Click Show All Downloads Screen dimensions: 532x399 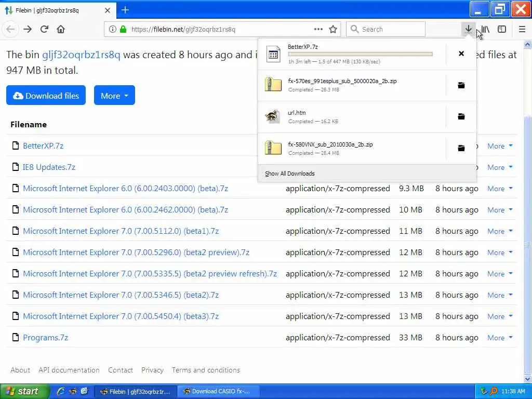point(290,174)
